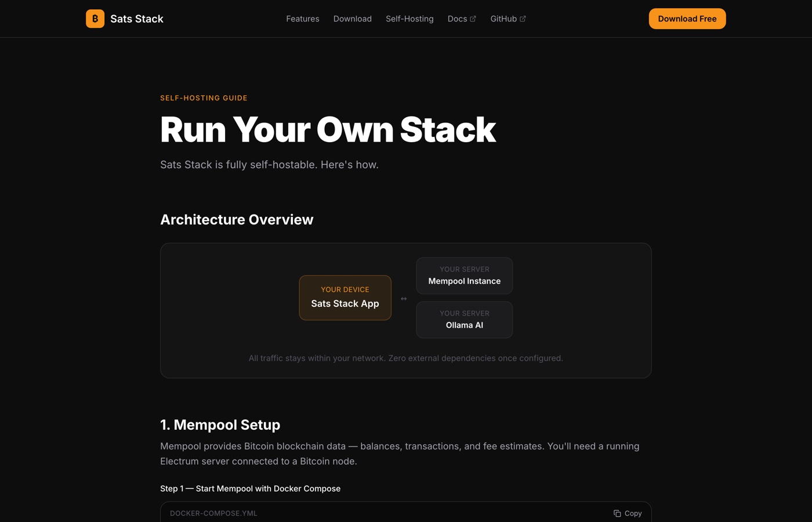Image resolution: width=812 pixels, height=522 pixels.
Task: Select the Sats Stack App device card
Action: click(345, 298)
